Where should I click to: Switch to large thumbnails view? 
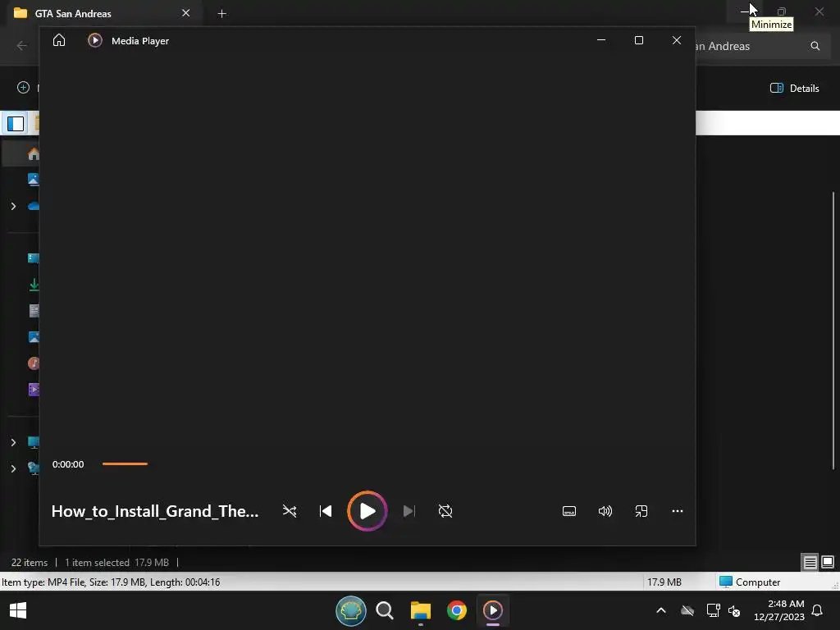tap(828, 562)
